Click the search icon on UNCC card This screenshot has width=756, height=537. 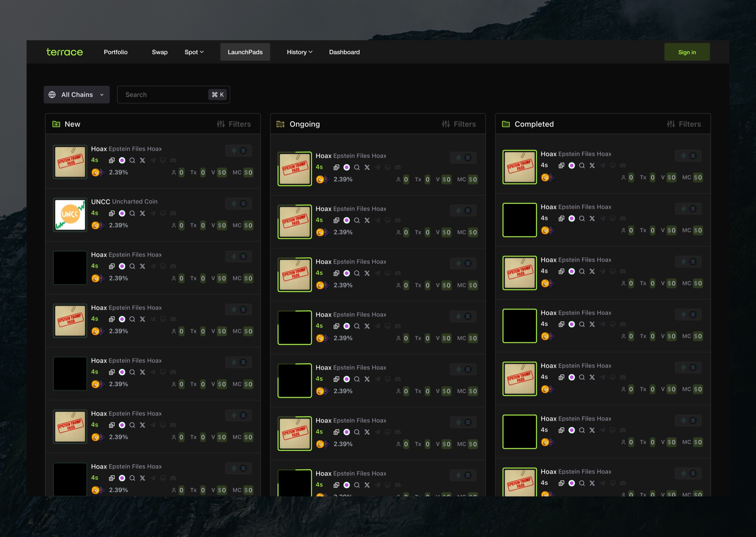132,213
